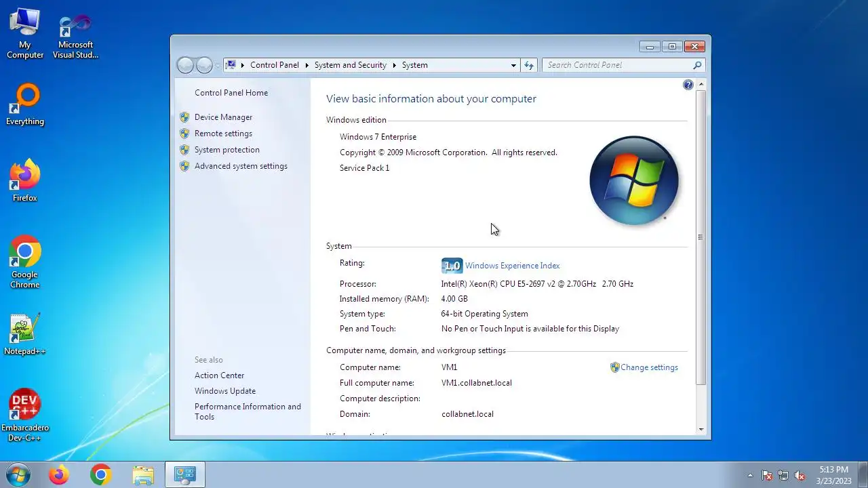Click the 4.00 GB memory value

[x=454, y=299]
